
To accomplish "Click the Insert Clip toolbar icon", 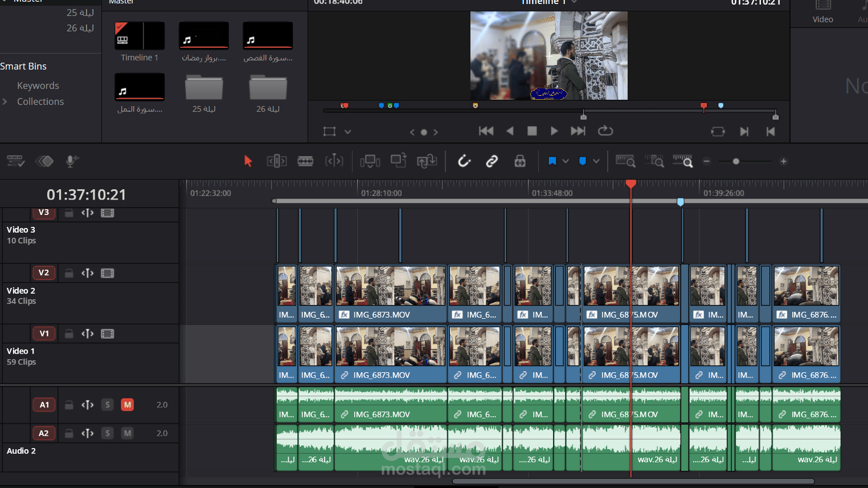I will [x=370, y=161].
